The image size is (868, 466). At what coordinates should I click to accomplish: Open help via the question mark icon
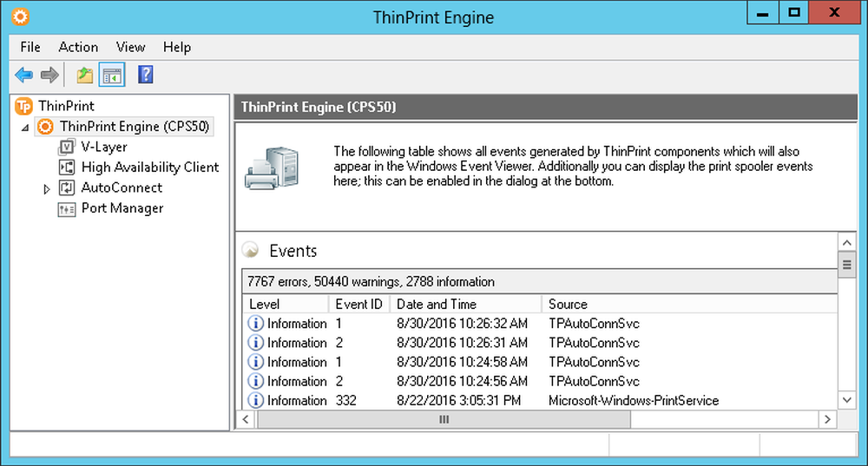tap(146, 75)
